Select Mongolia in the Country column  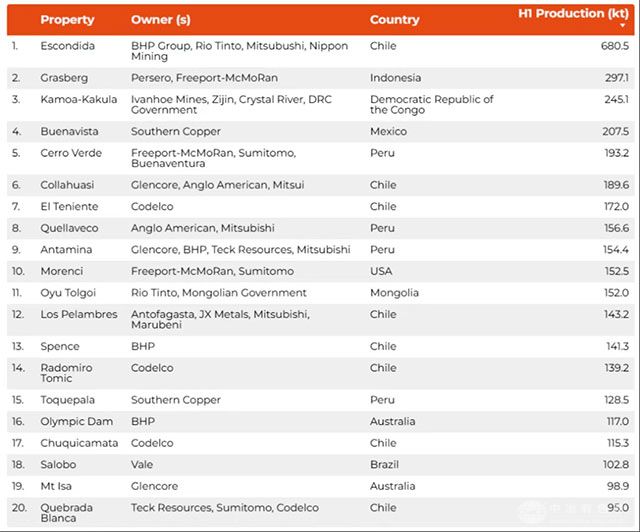tap(394, 293)
